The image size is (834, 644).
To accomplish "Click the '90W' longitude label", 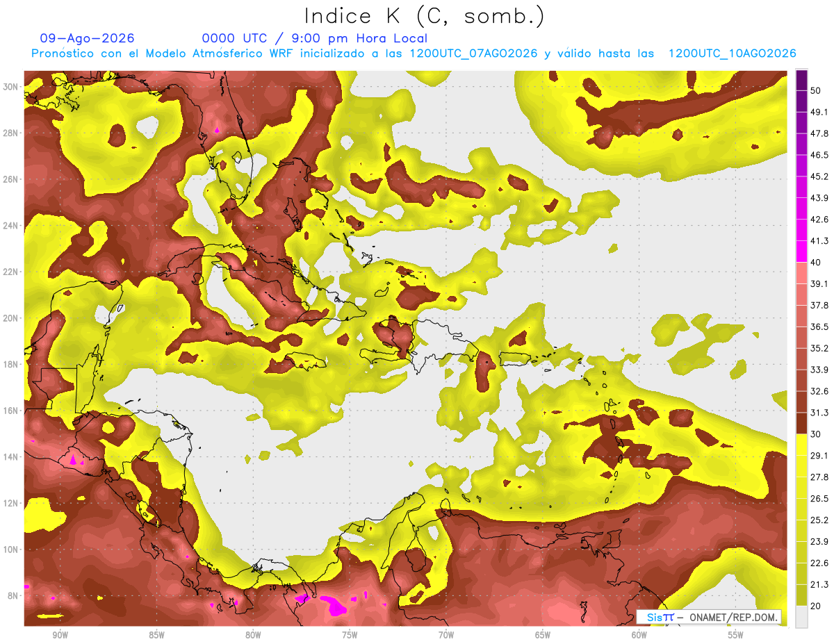I will [x=60, y=635].
